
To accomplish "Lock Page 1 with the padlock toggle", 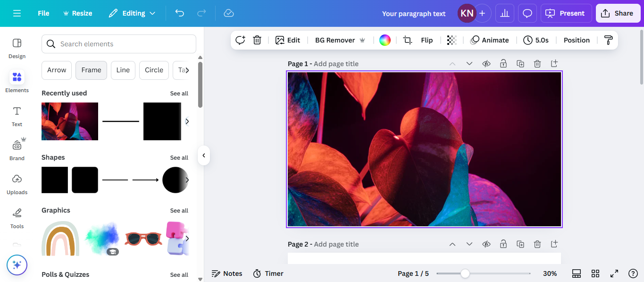I will [503, 63].
